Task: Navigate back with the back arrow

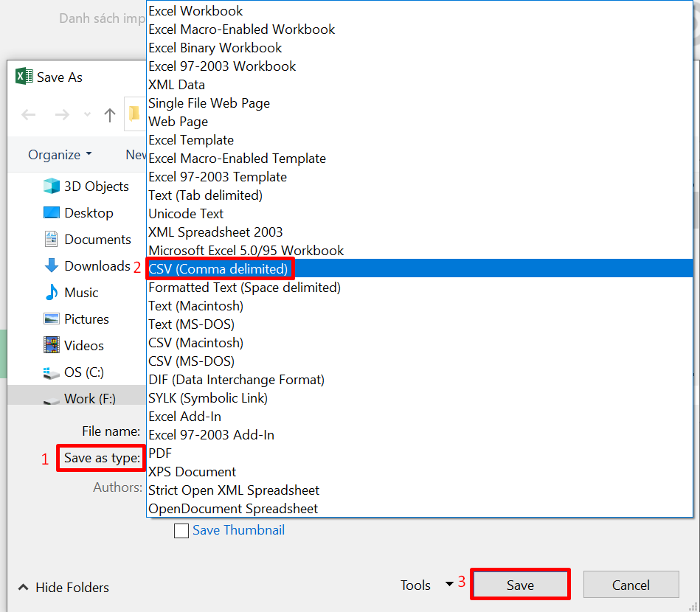Action: point(28,114)
